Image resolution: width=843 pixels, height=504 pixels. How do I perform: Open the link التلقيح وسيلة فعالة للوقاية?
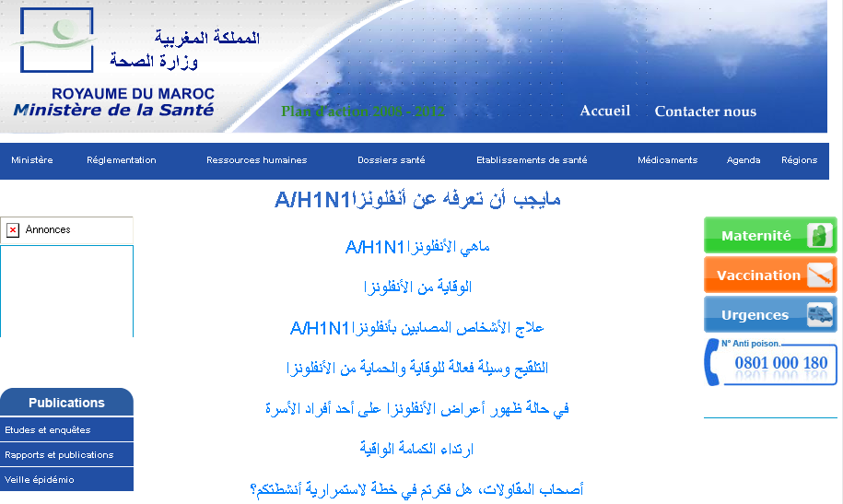click(417, 369)
